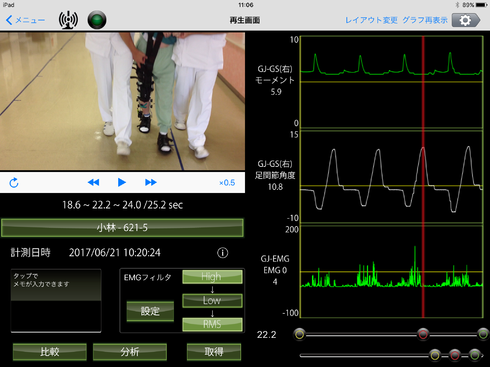Image resolution: width=490 pixels, height=367 pixels.
Task: Play the recorded video
Action: [x=122, y=182]
